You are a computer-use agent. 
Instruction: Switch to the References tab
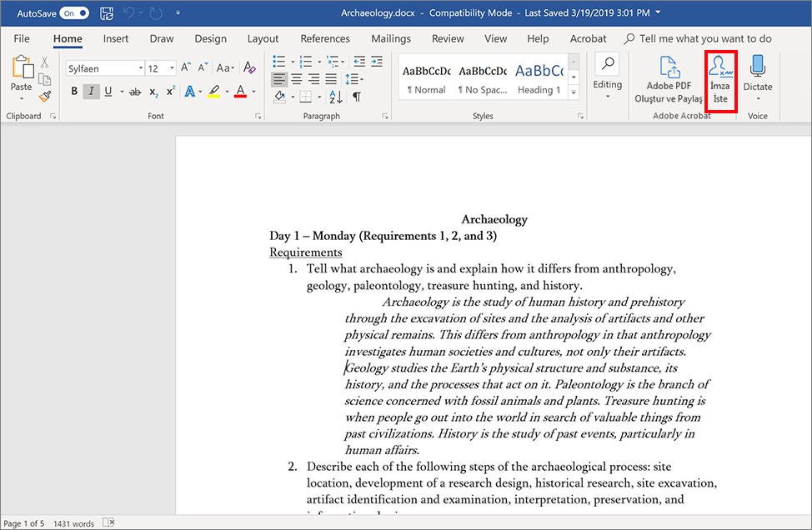(x=324, y=39)
